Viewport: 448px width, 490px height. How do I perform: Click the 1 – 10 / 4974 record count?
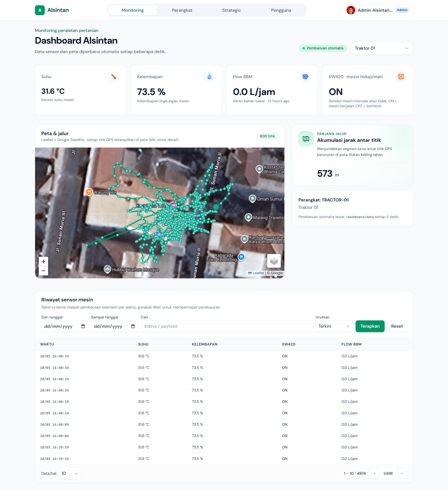click(354, 473)
